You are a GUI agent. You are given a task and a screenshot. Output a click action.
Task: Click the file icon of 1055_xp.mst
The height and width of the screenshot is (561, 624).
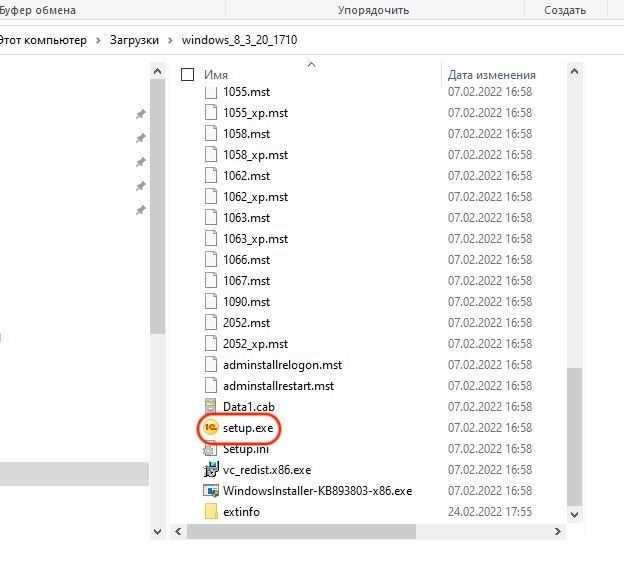pyautogui.click(x=211, y=113)
